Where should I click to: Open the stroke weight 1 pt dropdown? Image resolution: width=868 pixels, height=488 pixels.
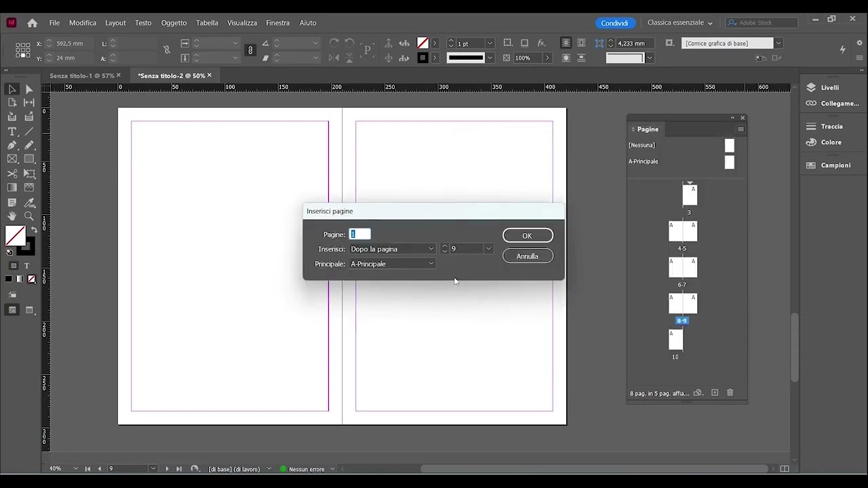(490, 43)
